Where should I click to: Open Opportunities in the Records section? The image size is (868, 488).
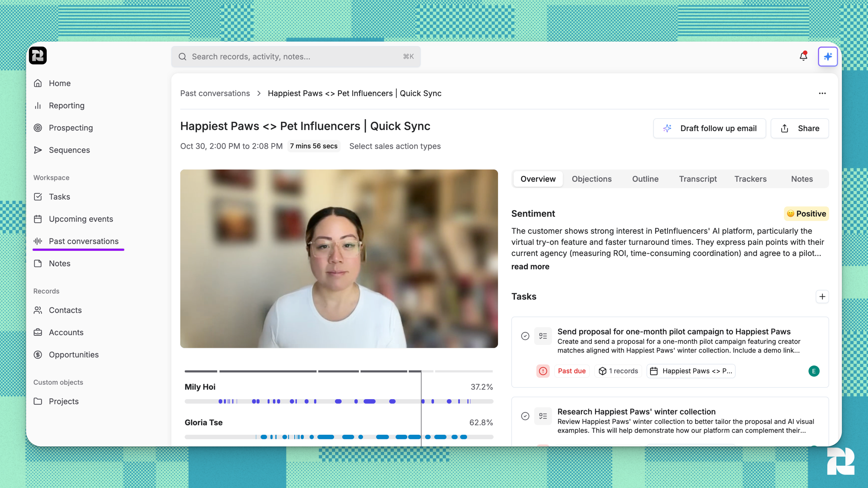click(73, 355)
